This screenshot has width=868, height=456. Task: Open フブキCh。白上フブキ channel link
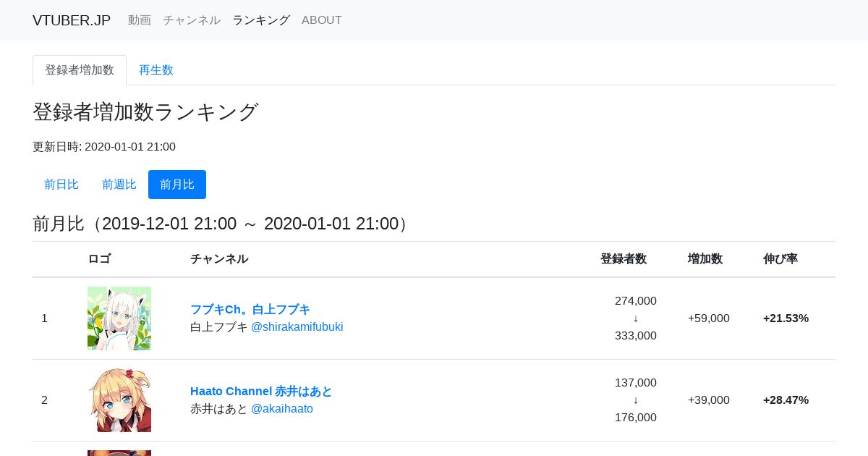(x=250, y=310)
